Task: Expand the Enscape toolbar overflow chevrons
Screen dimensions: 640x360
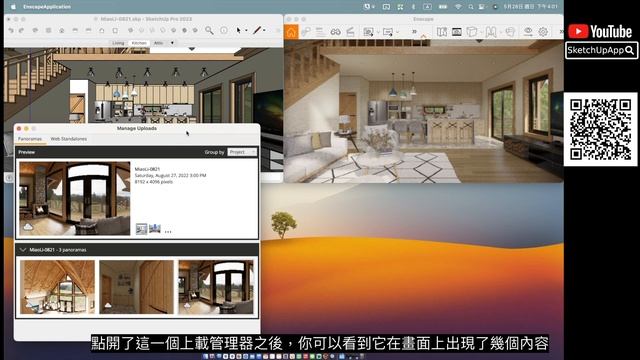Action: (414, 31)
